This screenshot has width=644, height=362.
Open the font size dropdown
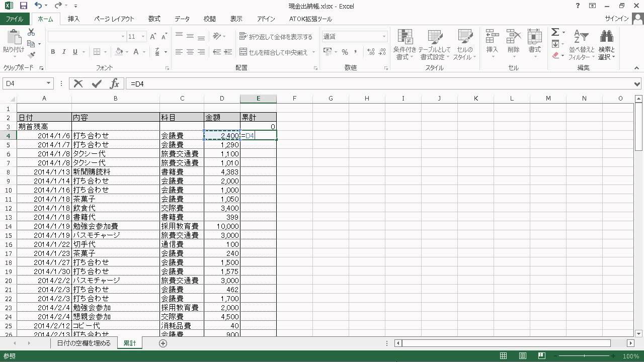143,37
